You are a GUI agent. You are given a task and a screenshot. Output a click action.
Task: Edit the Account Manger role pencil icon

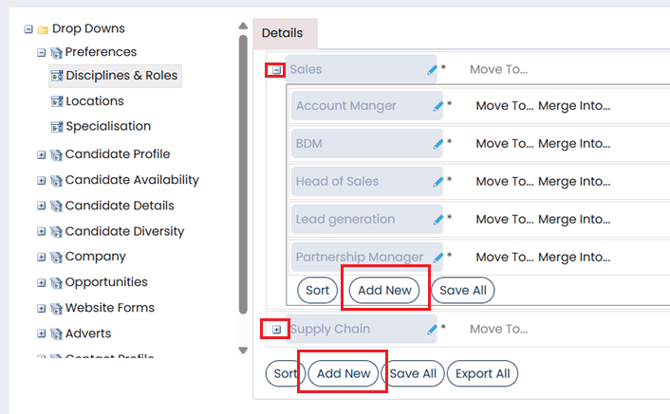tap(438, 106)
